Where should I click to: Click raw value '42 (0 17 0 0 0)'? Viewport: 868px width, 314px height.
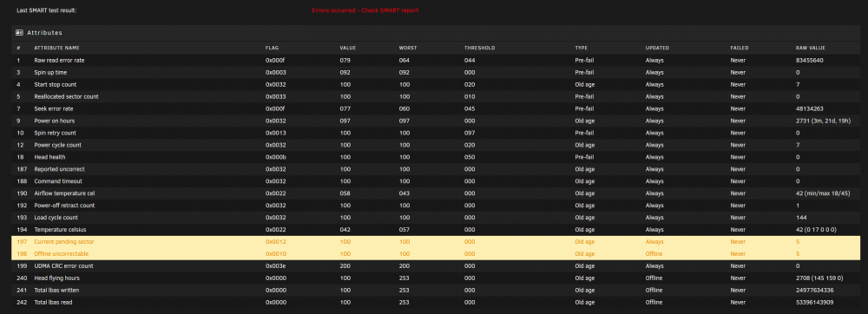pyautogui.click(x=816, y=229)
